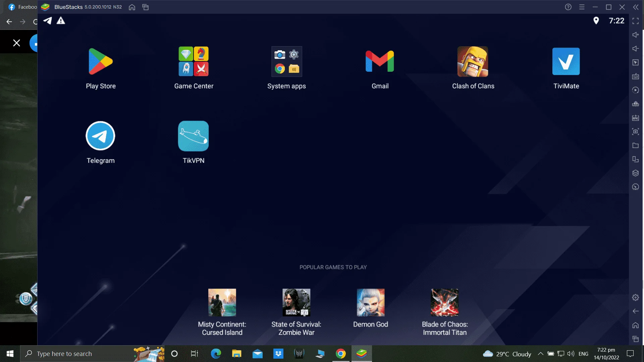Open the System apps folder
This screenshot has height=362, width=644.
(x=287, y=61)
